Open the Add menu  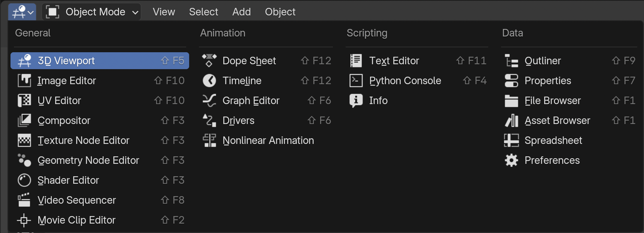pos(241,12)
